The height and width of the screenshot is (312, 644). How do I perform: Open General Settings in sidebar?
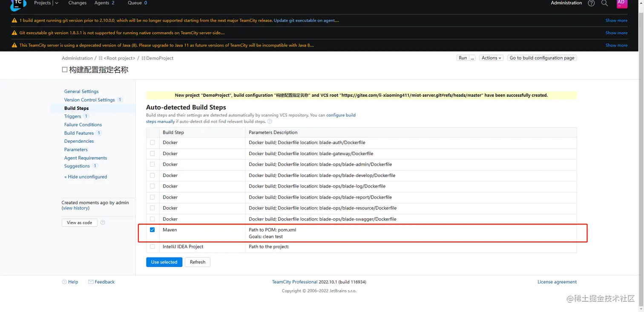81,91
